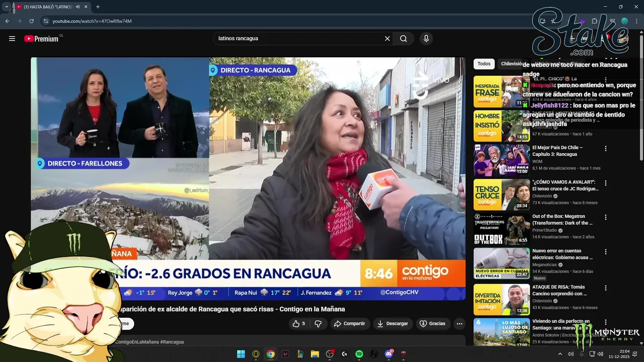Open HOMBRE INSISTIÓ video thumbnail
644x362 pixels.
pos(502,126)
